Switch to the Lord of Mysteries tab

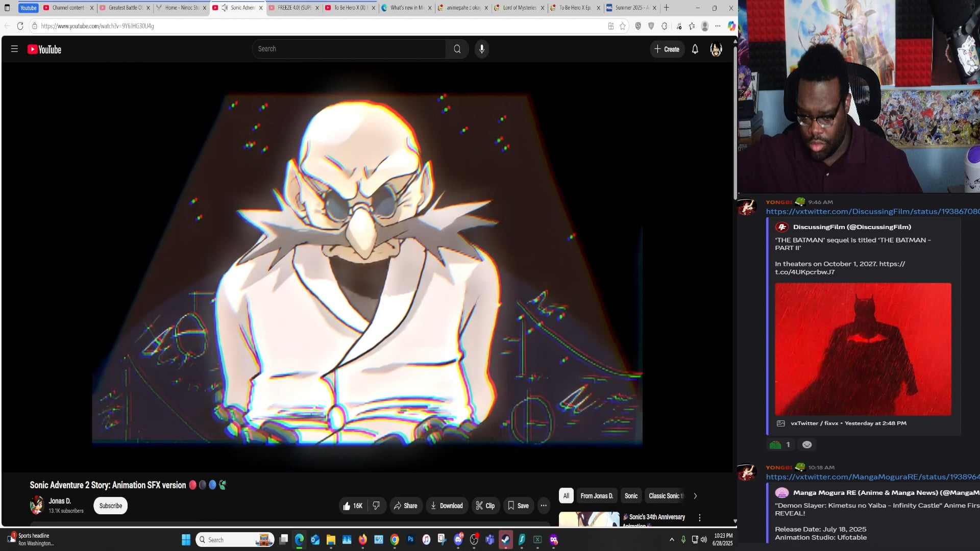pyautogui.click(x=519, y=8)
